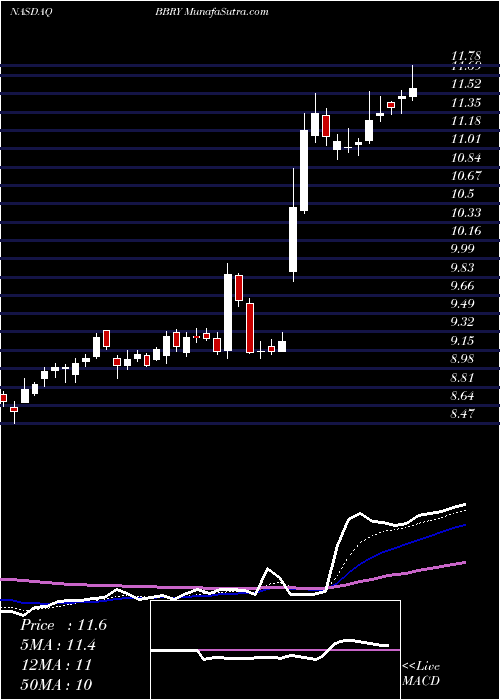Viewport: 500px width, 700px height.
Task: Click the 11.35 price level label
Action: coord(466,103)
